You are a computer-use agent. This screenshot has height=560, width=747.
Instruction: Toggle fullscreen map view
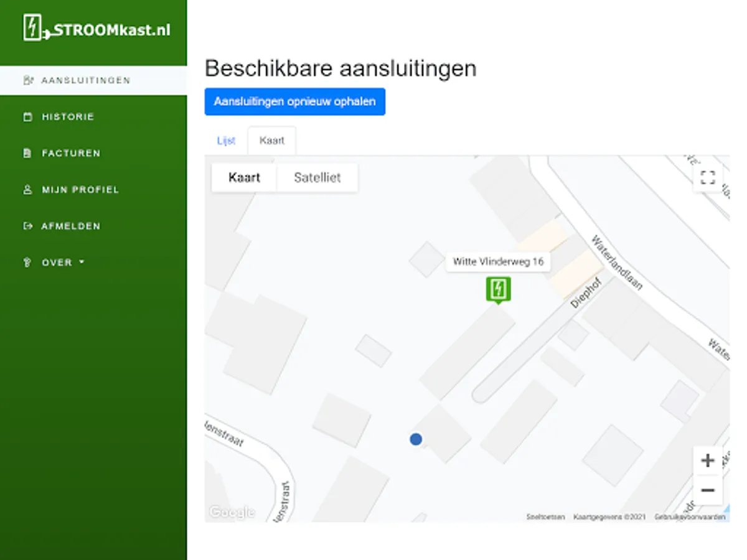(x=708, y=177)
